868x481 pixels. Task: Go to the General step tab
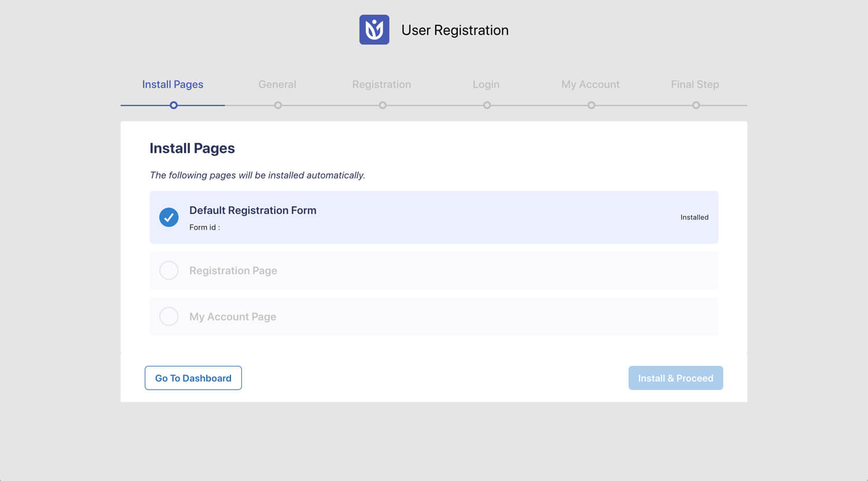tap(277, 84)
